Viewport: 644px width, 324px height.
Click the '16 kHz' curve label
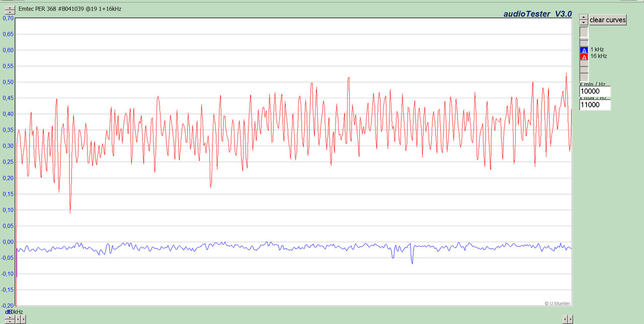click(x=599, y=56)
